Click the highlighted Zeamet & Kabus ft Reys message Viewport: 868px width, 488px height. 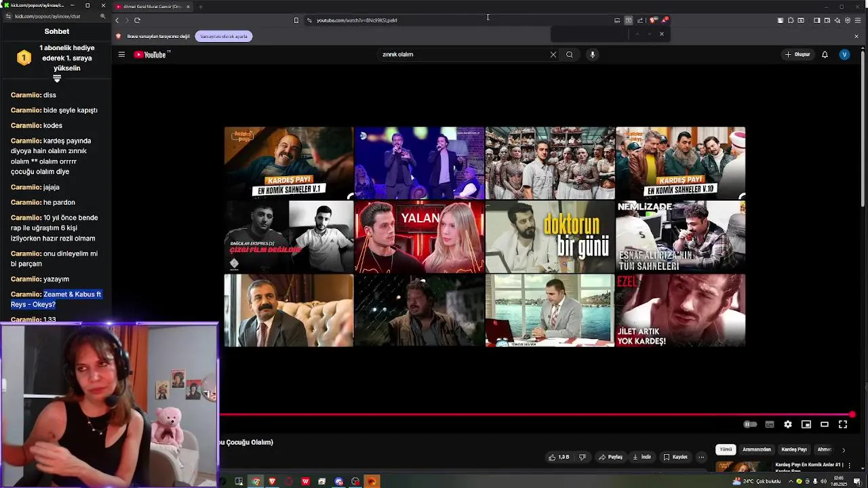pyautogui.click(x=56, y=299)
